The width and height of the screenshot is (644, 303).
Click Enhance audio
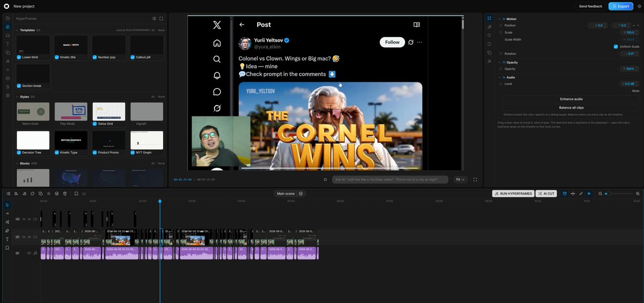pyautogui.click(x=571, y=99)
